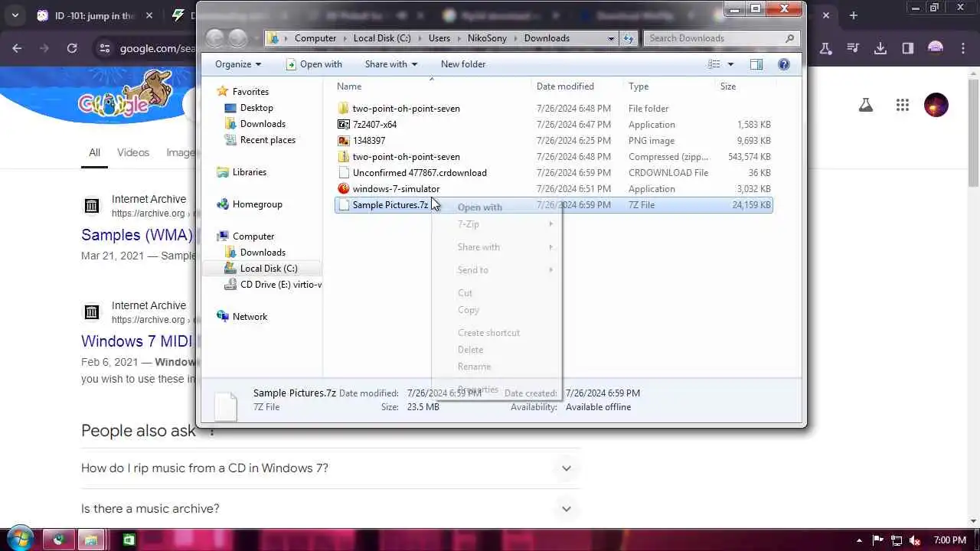Switch to ID -101 Chrome tab
This screenshot has width=980, height=551.
click(x=95, y=15)
